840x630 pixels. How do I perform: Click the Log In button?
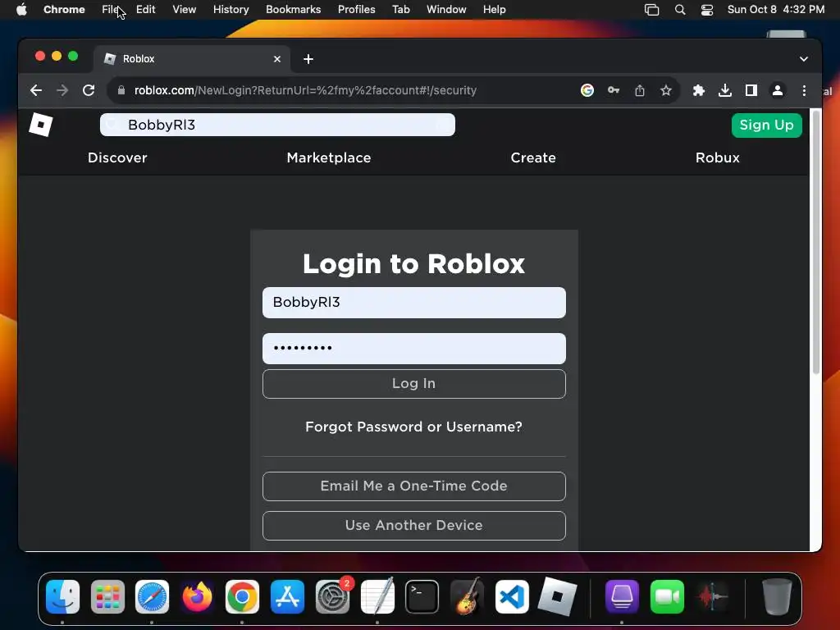414,384
